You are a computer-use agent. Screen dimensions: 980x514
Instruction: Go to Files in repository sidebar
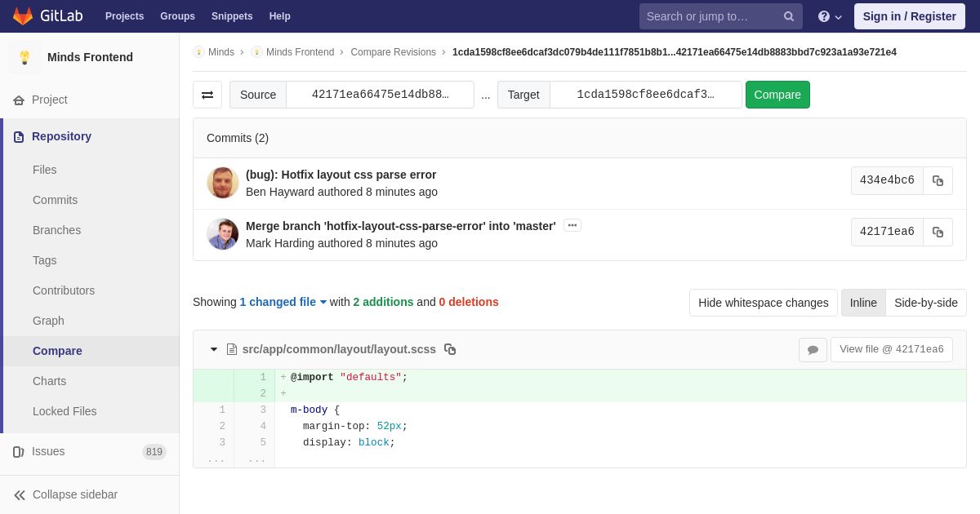[x=45, y=170]
